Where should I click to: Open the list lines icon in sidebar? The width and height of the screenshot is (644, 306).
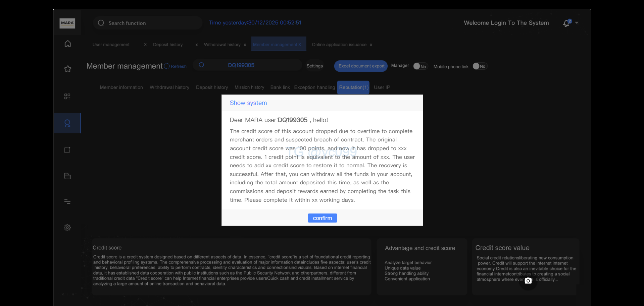point(67,202)
